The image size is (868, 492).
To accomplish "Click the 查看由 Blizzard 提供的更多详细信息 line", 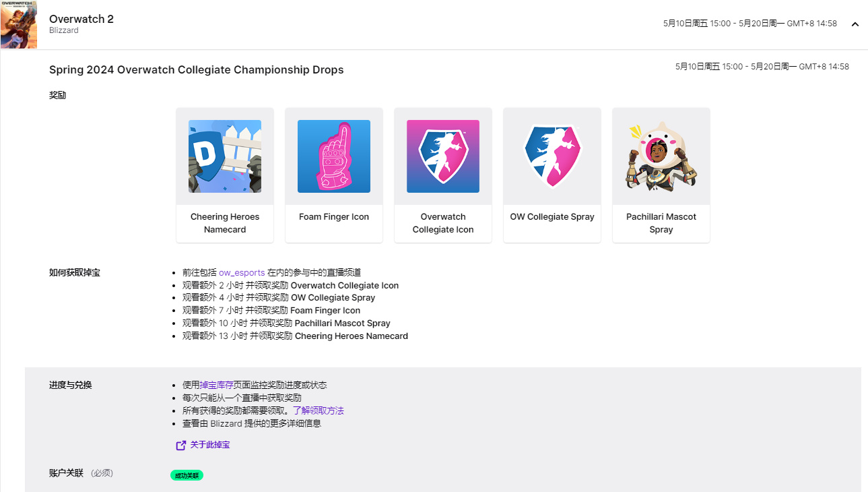I will (252, 423).
